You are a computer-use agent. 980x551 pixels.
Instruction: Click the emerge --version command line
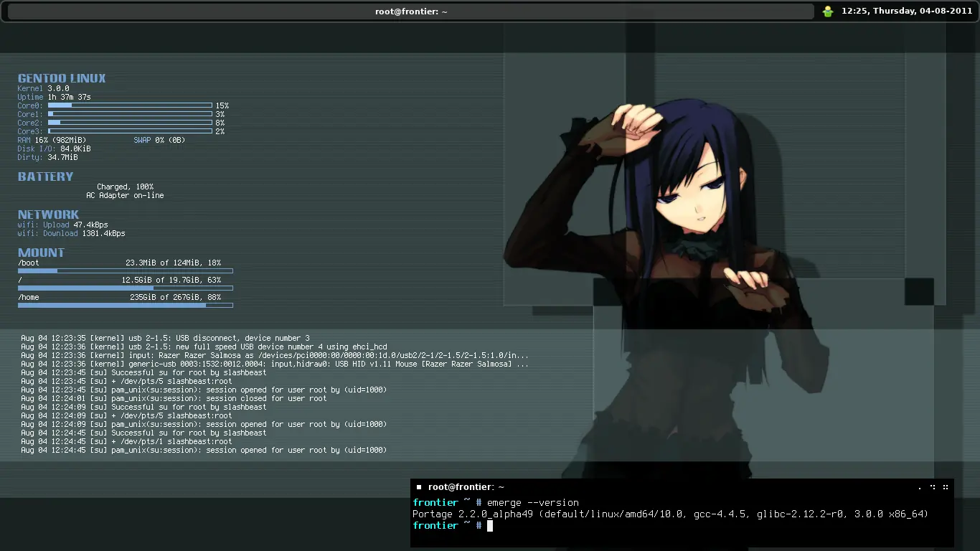tap(496, 503)
